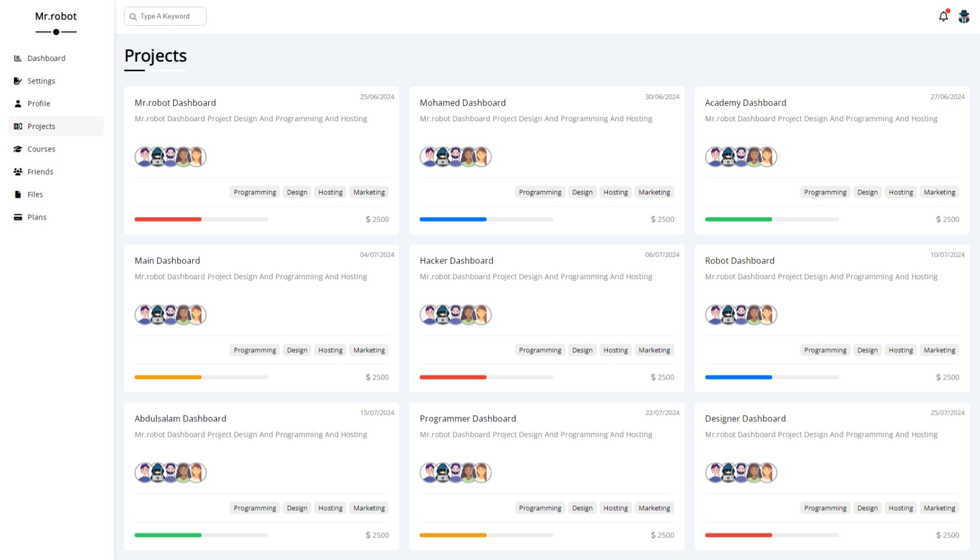Type in the keyword search field
The height and width of the screenshot is (560, 980).
[x=170, y=16]
